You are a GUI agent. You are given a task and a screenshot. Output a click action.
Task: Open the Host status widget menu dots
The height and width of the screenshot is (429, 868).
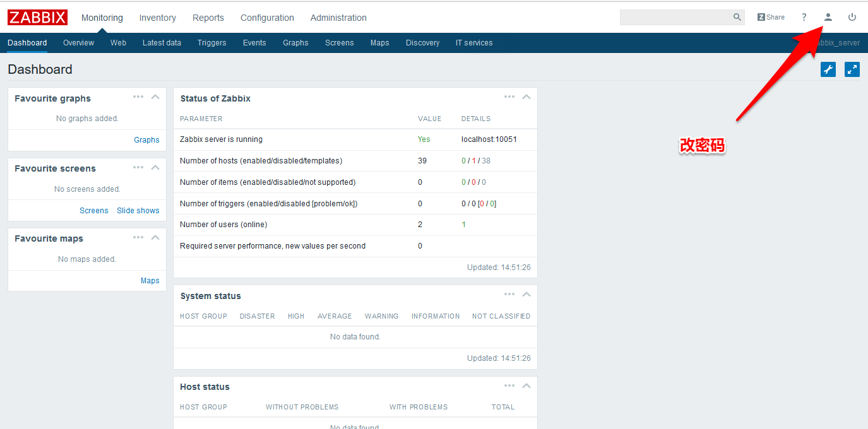click(x=509, y=385)
